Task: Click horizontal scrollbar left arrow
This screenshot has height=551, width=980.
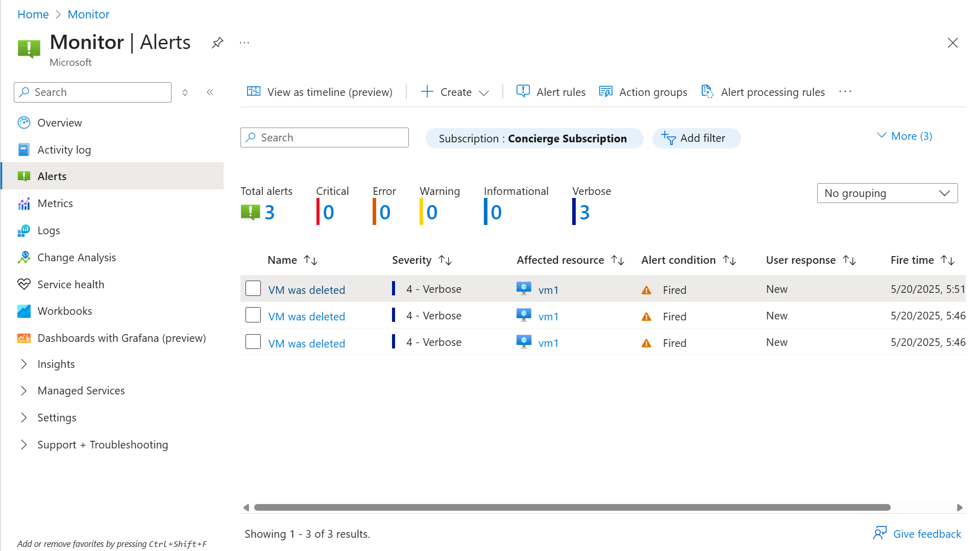Action: [x=247, y=508]
